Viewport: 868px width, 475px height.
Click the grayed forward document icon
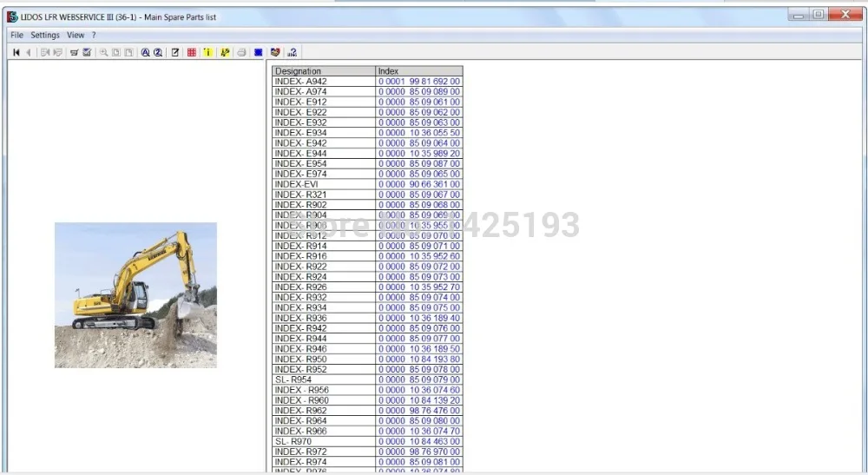pyautogui.click(x=57, y=52)
